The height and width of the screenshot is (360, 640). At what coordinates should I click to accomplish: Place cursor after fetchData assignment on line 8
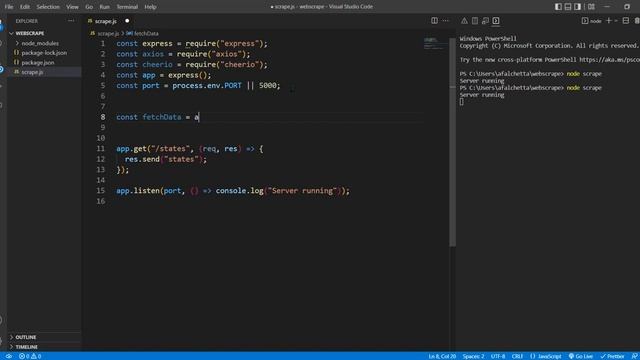click(x=199, y=117)
